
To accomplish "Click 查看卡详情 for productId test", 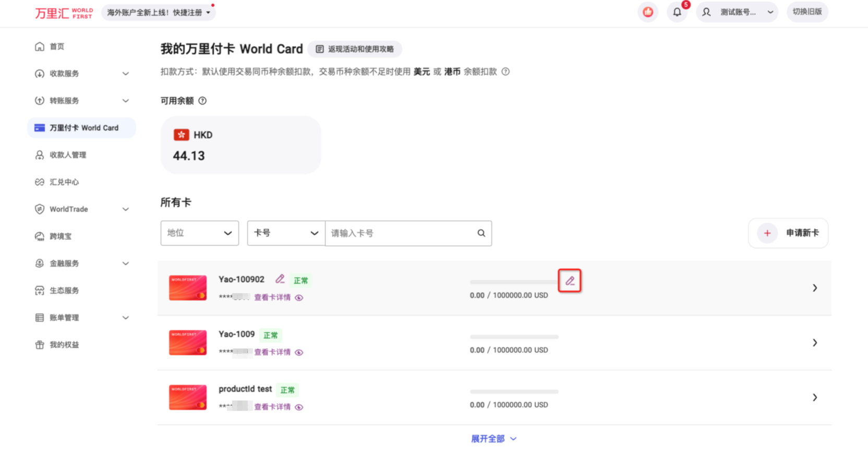I will pos(272,407).
